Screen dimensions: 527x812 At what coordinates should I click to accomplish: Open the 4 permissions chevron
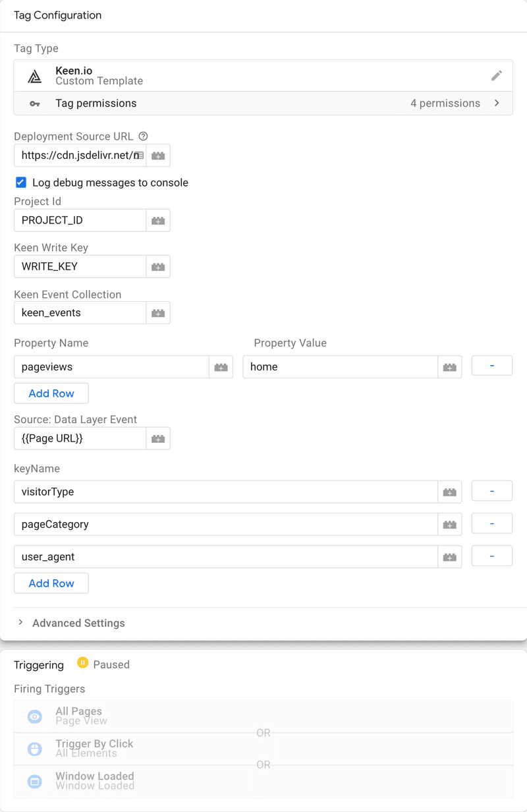click(x=497, y=103)
